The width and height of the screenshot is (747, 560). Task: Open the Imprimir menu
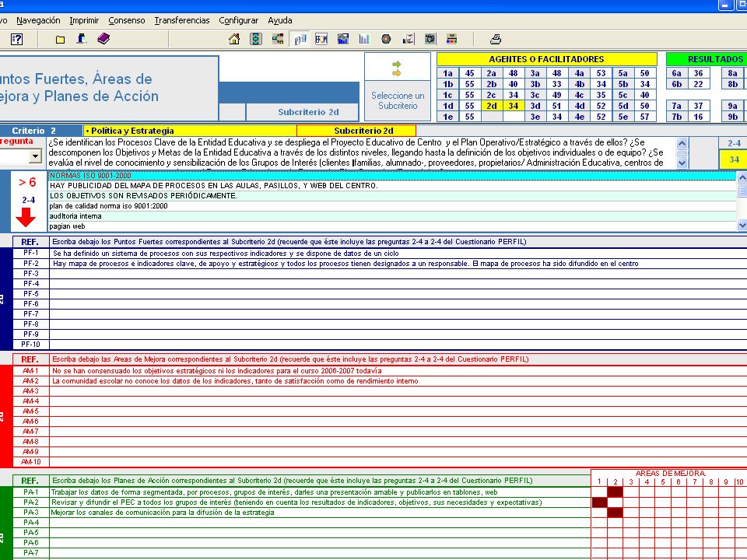coord(84,20)
